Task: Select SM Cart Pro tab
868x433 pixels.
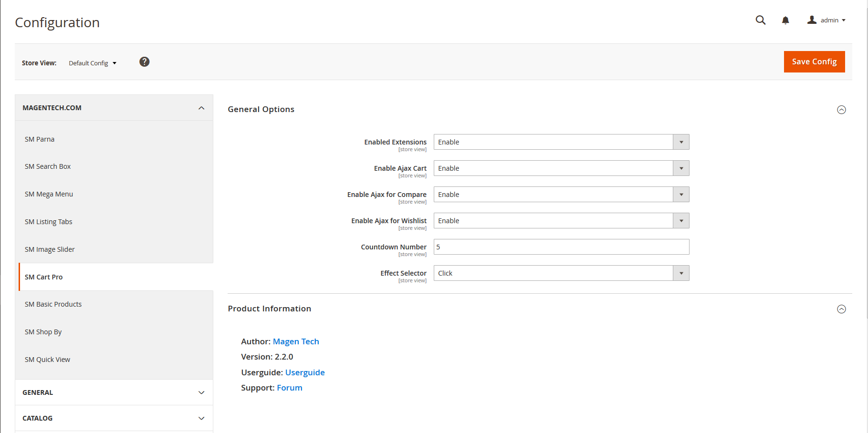Action: point(115,277)
